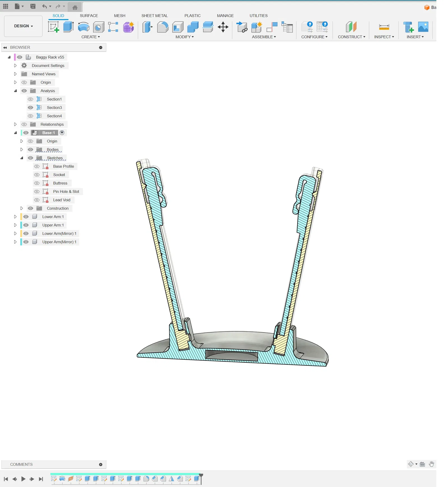Hide the Analysis folder
The image size is (448, 487).
(x=24, y=91)
